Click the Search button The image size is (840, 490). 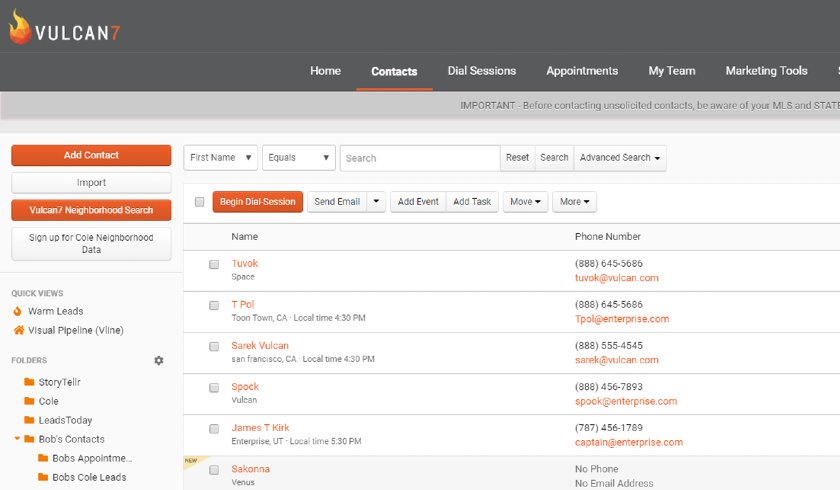pos(554,157)
